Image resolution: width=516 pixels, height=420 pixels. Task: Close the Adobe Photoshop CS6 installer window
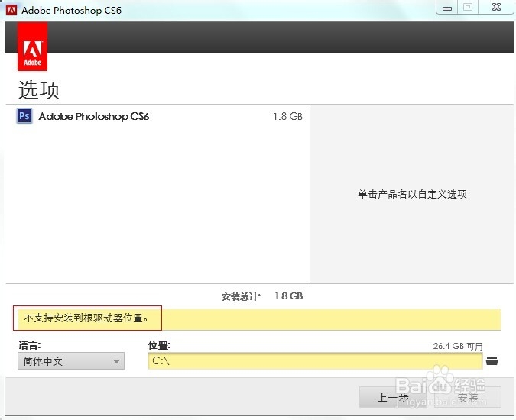point(496,7)
